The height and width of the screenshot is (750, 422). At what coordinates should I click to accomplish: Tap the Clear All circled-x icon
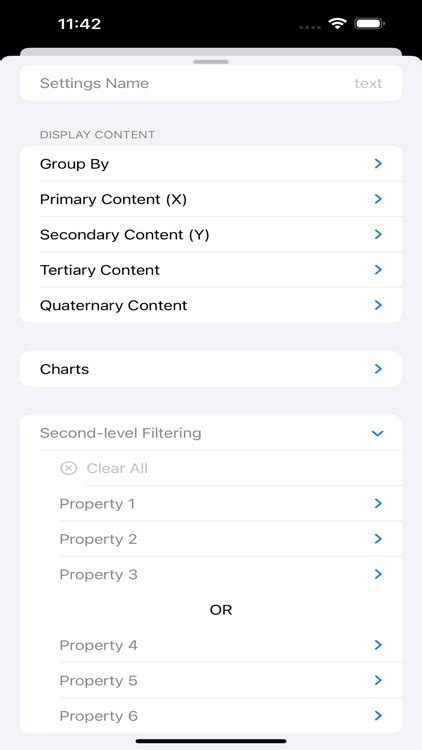(x=68, y=468)
